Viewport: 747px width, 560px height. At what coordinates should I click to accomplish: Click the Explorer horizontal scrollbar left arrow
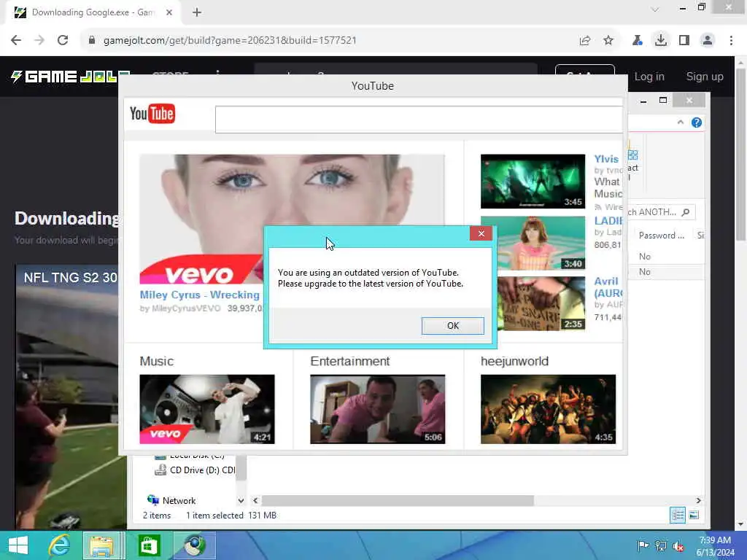[255, 500]
